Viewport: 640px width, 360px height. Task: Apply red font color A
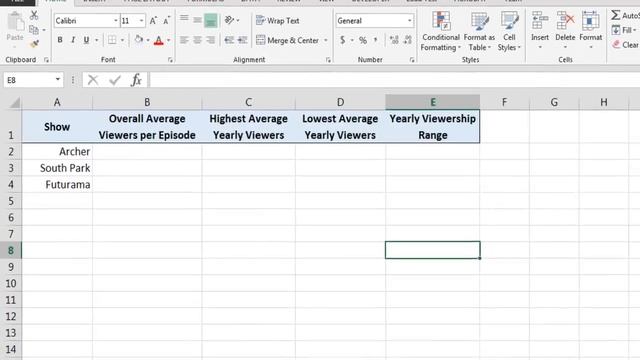tap(159, 40)
